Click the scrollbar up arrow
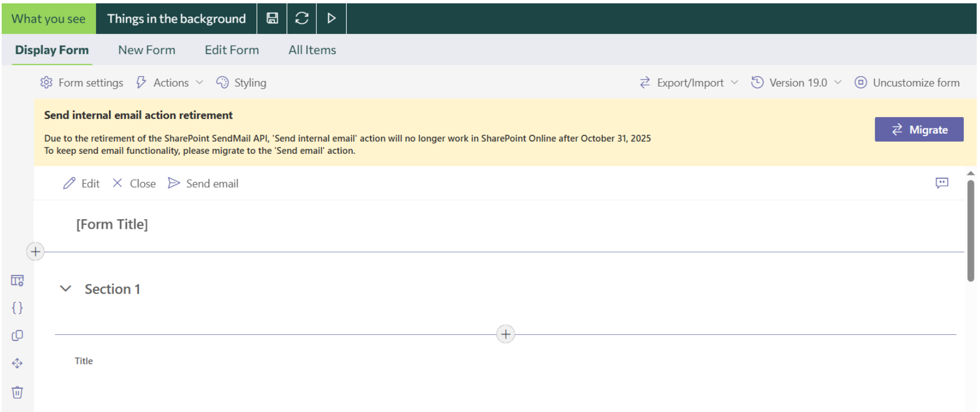This screenshot has width=980, height=412. [x=971, y=173]
